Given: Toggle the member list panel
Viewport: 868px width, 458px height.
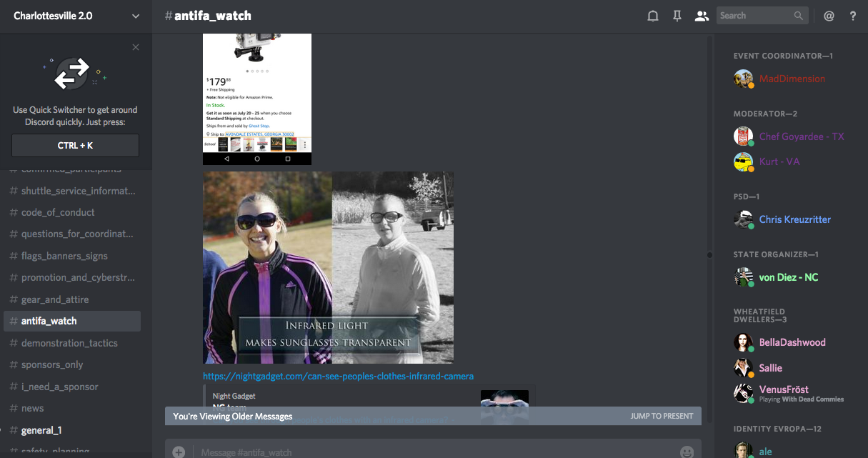Looking at the screenshot, I should pos(702,16).
